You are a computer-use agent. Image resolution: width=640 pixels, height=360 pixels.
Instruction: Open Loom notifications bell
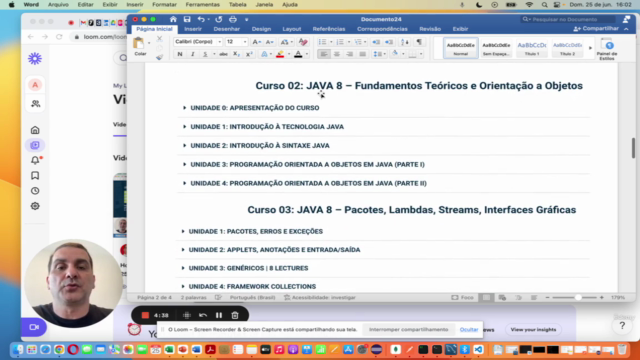click(x=35, y=160)
